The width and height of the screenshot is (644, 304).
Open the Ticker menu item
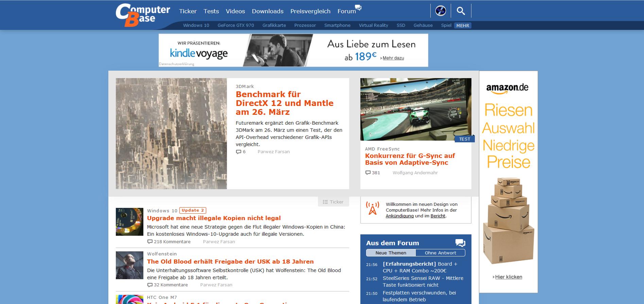click(188, 11)
